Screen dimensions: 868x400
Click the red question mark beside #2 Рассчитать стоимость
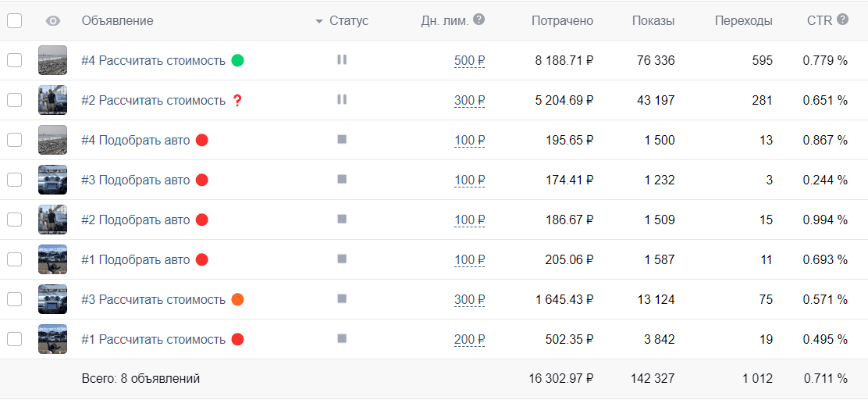tap(237, 100)
